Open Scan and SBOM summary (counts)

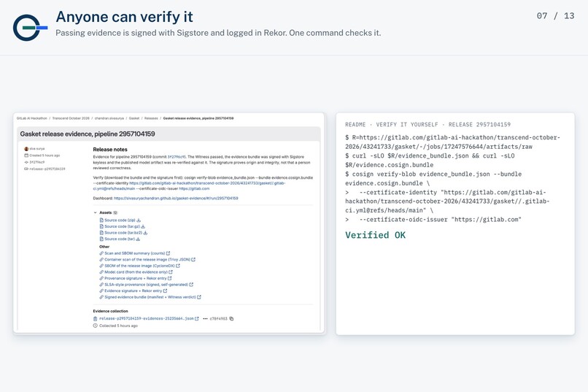click(x=135, y=253)
